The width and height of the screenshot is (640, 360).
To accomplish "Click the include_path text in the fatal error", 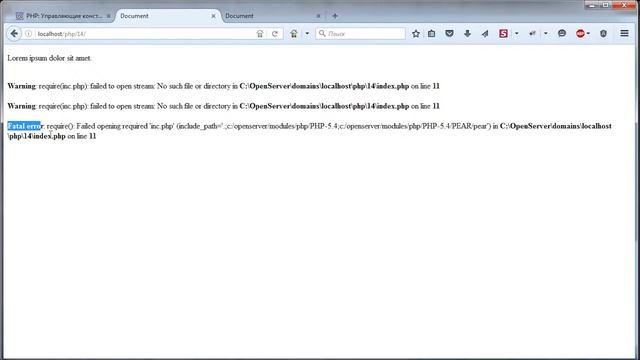I will tap(200, 126).
